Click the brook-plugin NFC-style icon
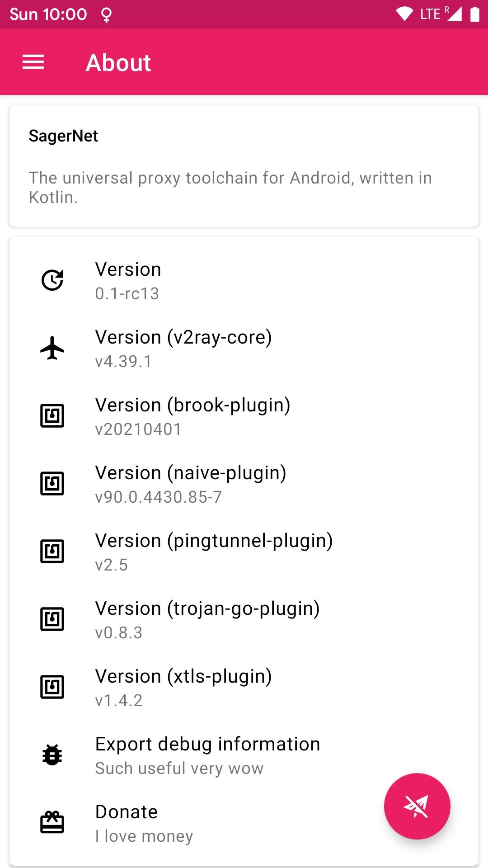 (x=52, y=416)
